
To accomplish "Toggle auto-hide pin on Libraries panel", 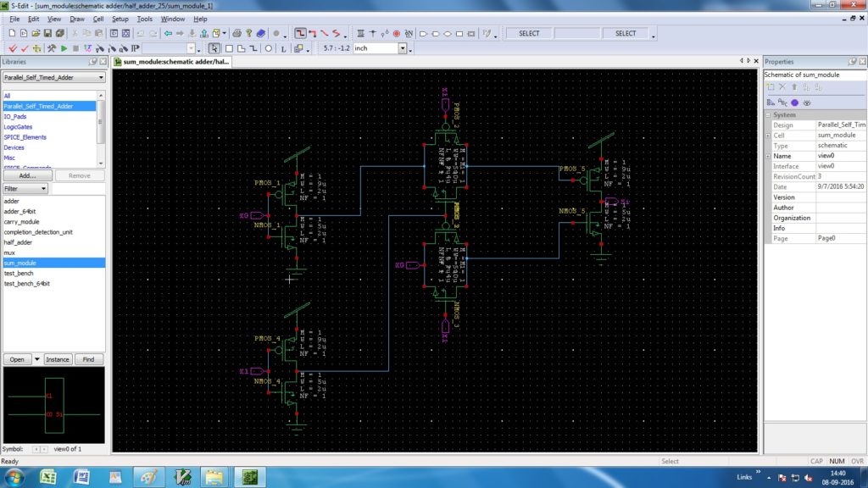I will click(x=93, y=61).
